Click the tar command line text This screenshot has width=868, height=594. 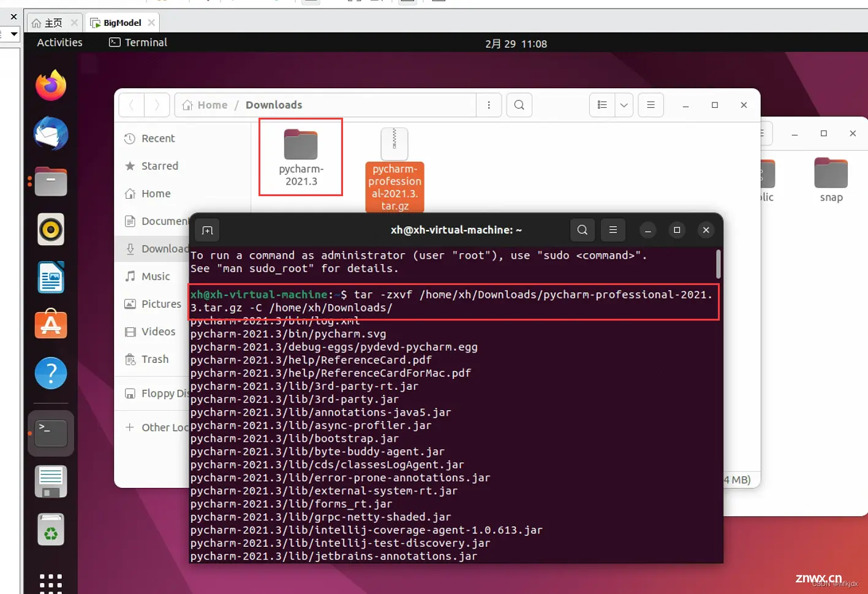click(x=451, y=301)
